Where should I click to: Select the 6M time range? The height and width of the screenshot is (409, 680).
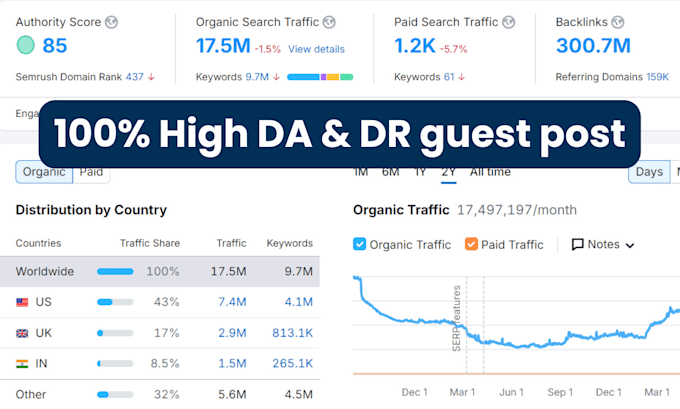(x=390, y=172)
